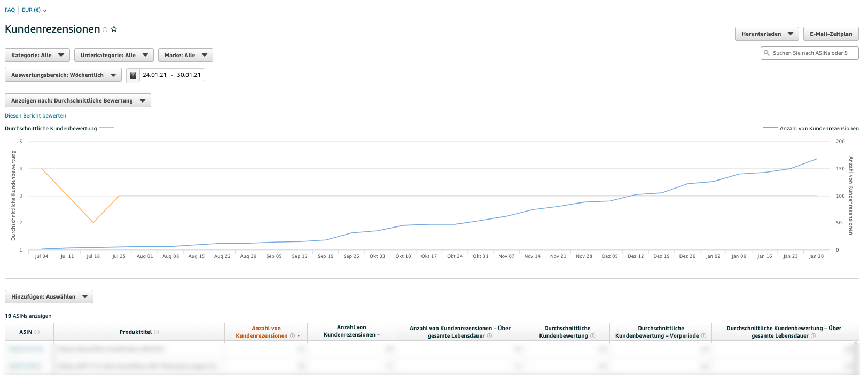Viewport: 868px width, 375px height.
Task: Click info icon by Durchschnittliche Kundenbewertung – Vorperiode
Action: (703, 336)
